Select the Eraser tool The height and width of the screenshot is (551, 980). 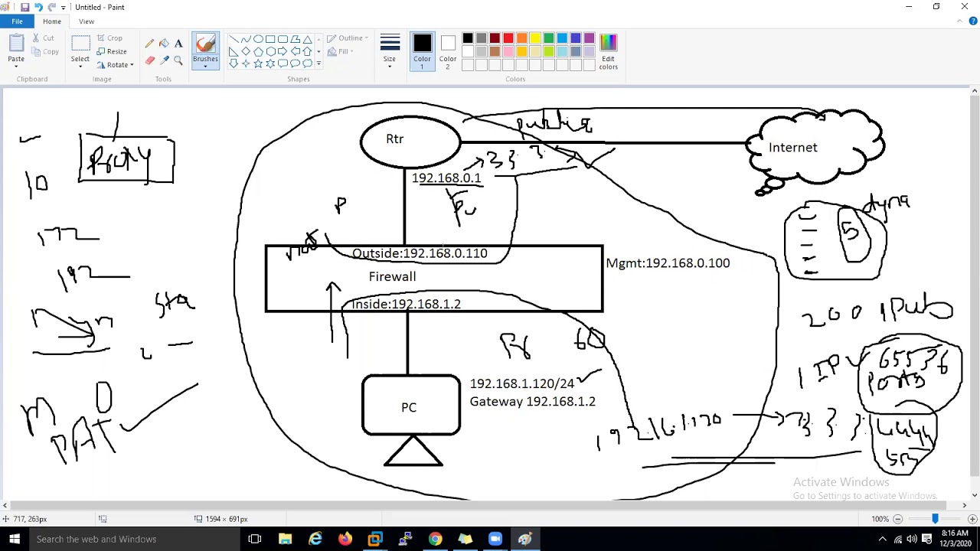pos(149,60)
